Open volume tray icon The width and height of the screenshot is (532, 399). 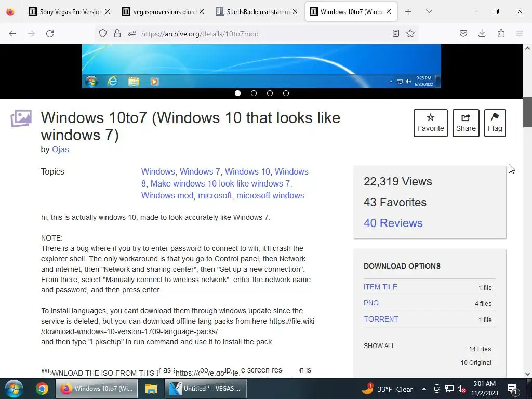click(x=461, y=389)
